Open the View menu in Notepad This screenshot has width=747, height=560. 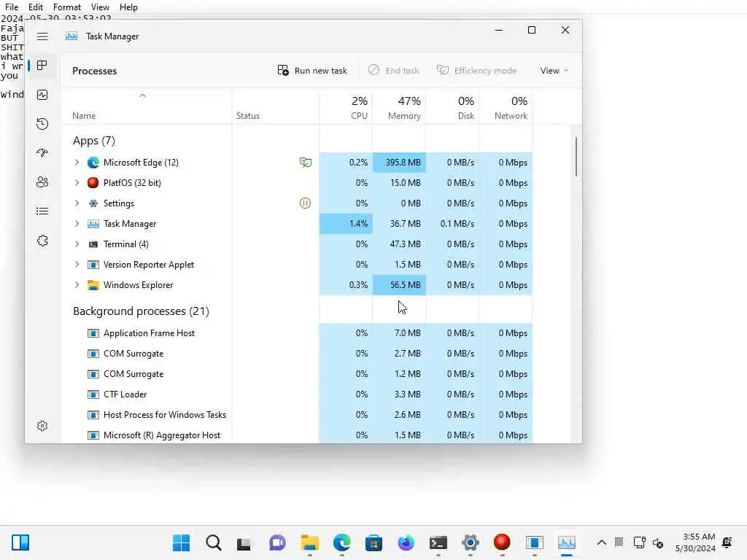tap(100, 7)
